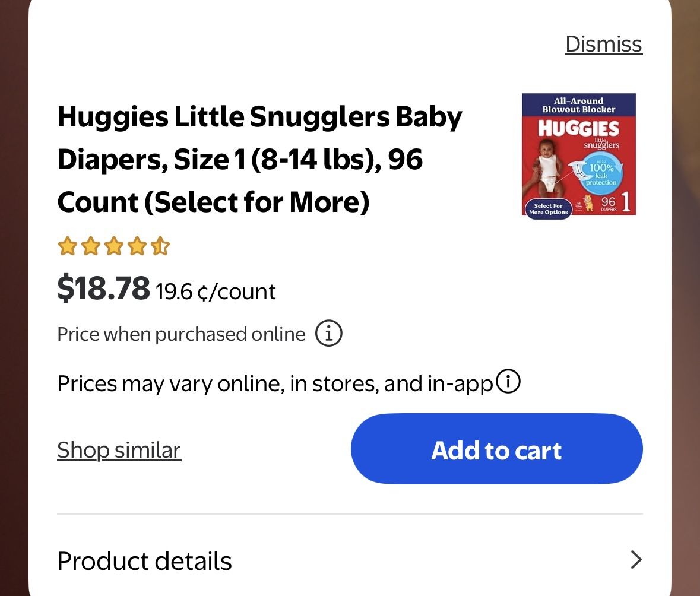Click the info icon beside "Price when purchased online"

[328, 334]
